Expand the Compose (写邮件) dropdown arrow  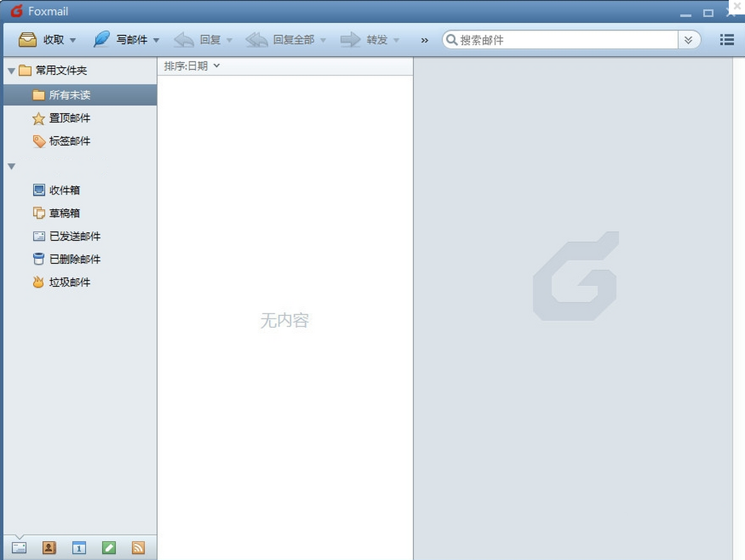156,40
